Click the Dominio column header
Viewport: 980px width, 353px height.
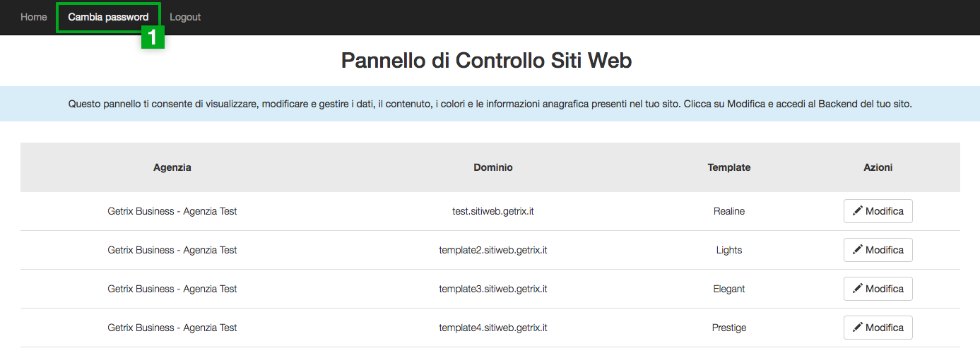(x=493, y=167)
